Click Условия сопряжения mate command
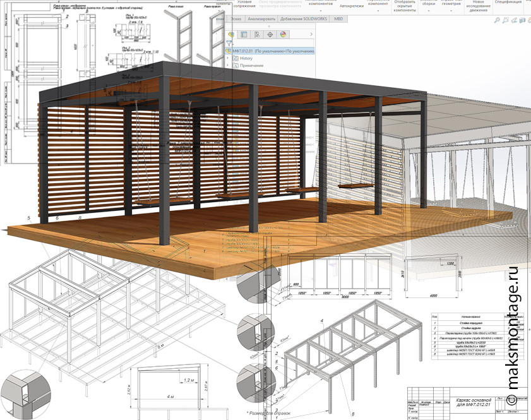The height and width of the screenshot is (420, 531). click(x=244, y=4)
